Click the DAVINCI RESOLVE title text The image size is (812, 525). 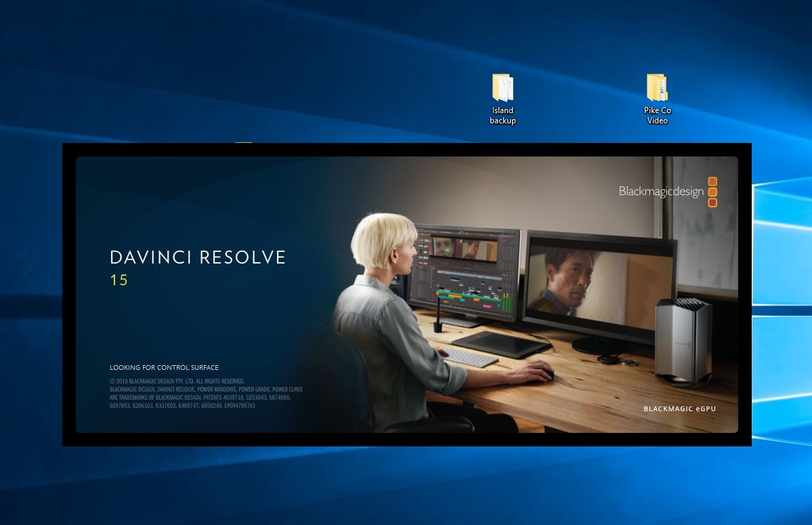198,257
